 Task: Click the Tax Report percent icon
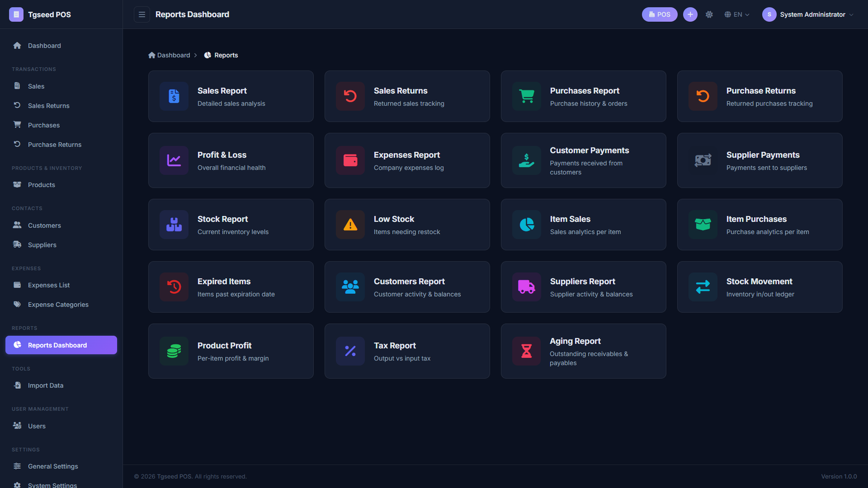point(350,351)
